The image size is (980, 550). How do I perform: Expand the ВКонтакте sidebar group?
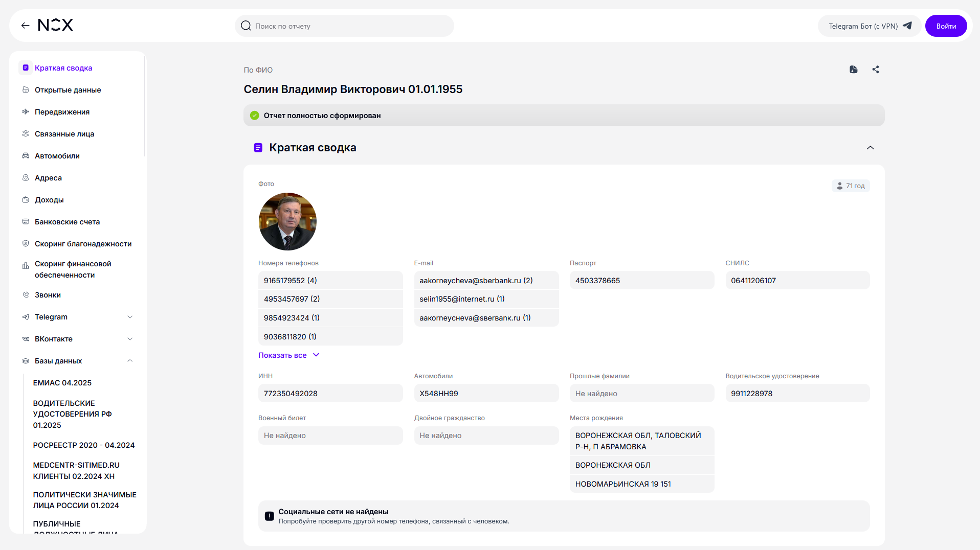click(x=77, y=339)
